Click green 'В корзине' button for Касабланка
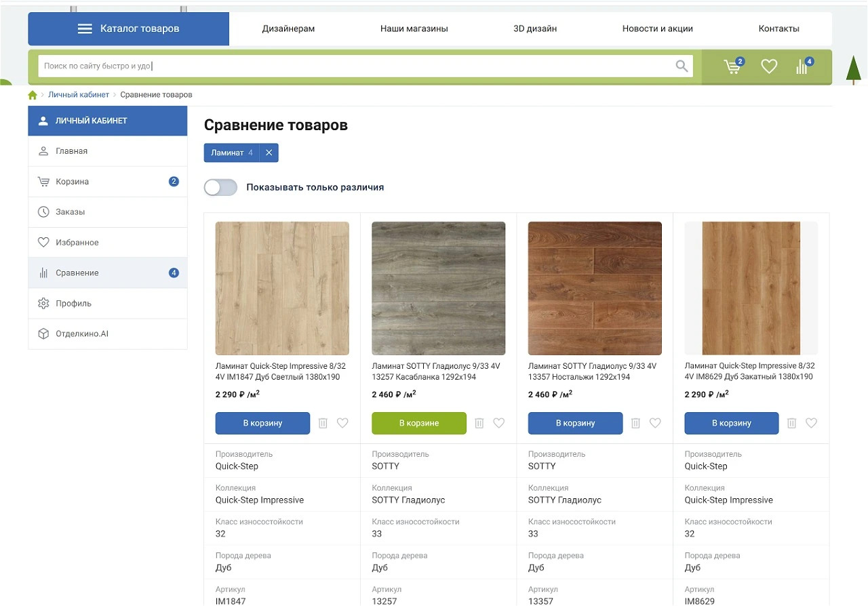Viewport: 868px width, 606px height. point(418,423)
